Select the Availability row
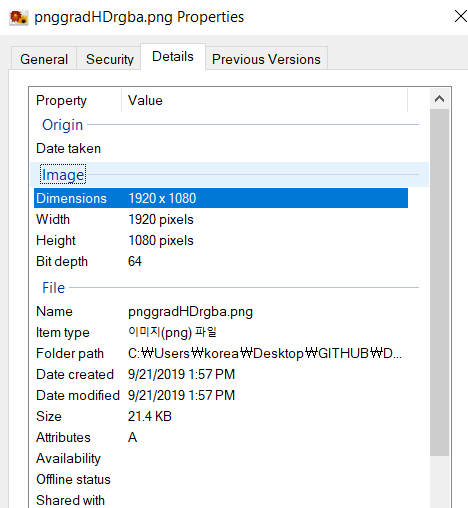The height and width of the screenshot is (508, 468). 221,458
